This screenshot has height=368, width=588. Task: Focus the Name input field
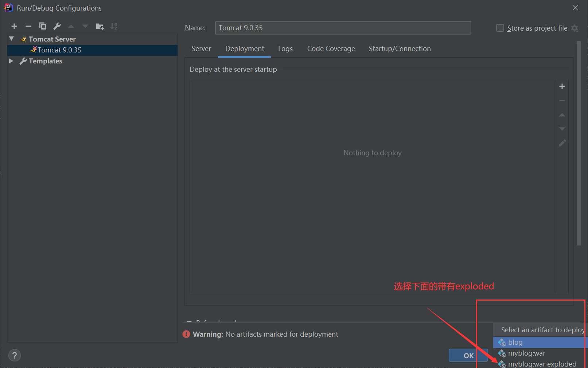point(343,28)
